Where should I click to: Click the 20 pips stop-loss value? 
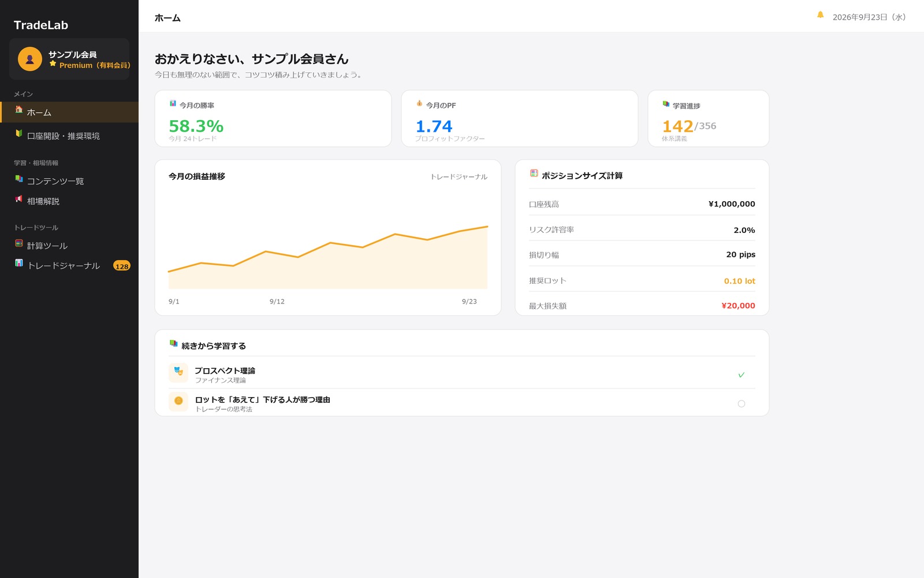[741, 255]
